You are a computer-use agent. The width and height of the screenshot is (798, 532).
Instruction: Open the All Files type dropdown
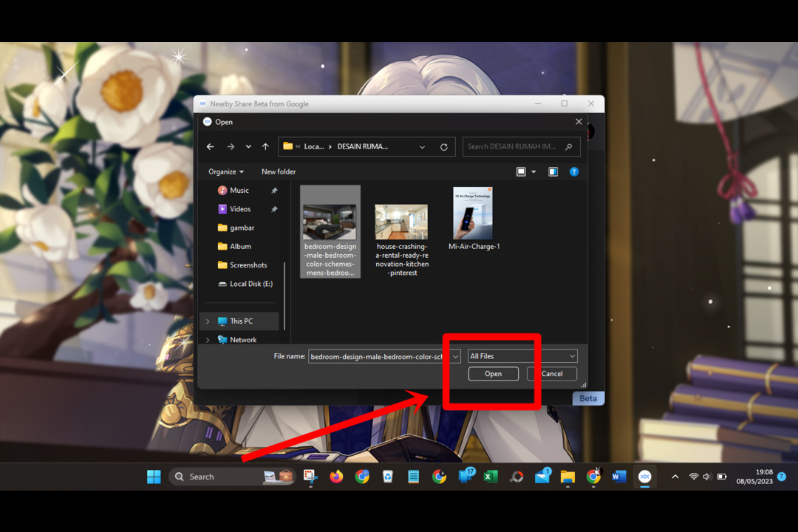coord(522,356)
